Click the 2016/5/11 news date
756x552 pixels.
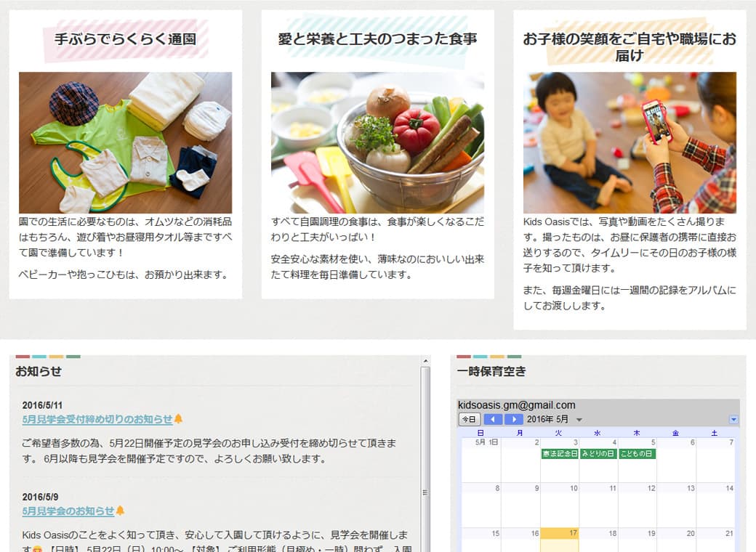(42, 405)
